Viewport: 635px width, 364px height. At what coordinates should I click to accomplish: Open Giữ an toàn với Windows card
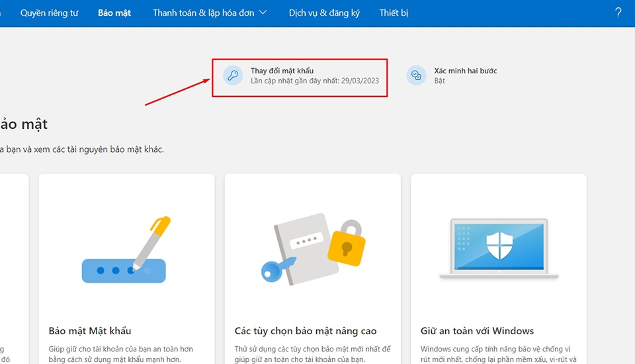click(477, 331)
